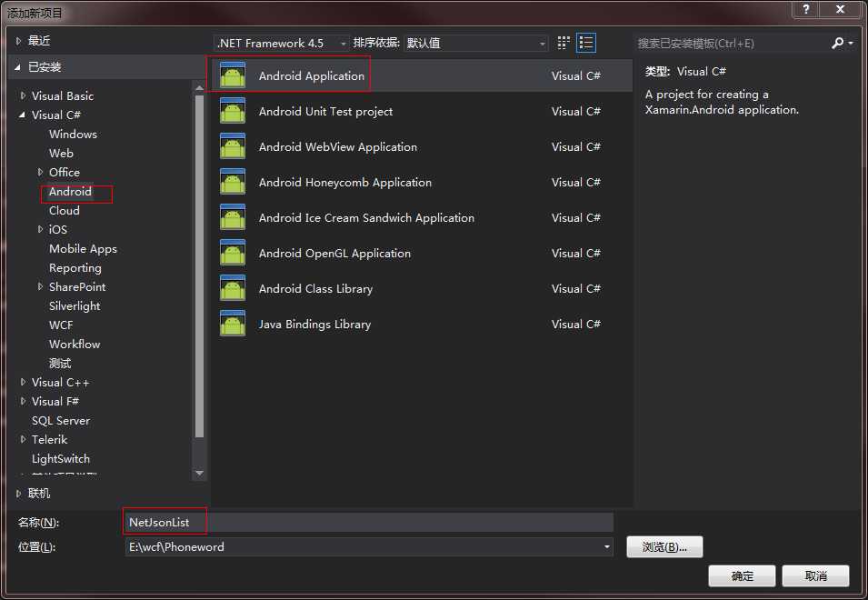868x600 pixels.
Task: Select the Android Honeycomb Application template
Action: coord(423,182)
